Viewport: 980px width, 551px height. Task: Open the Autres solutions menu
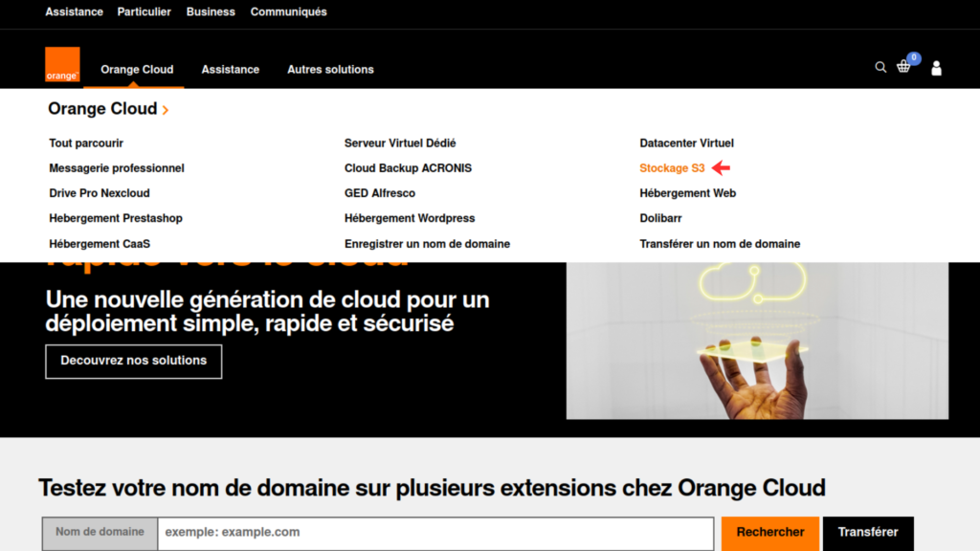click(x=330, y=69)
